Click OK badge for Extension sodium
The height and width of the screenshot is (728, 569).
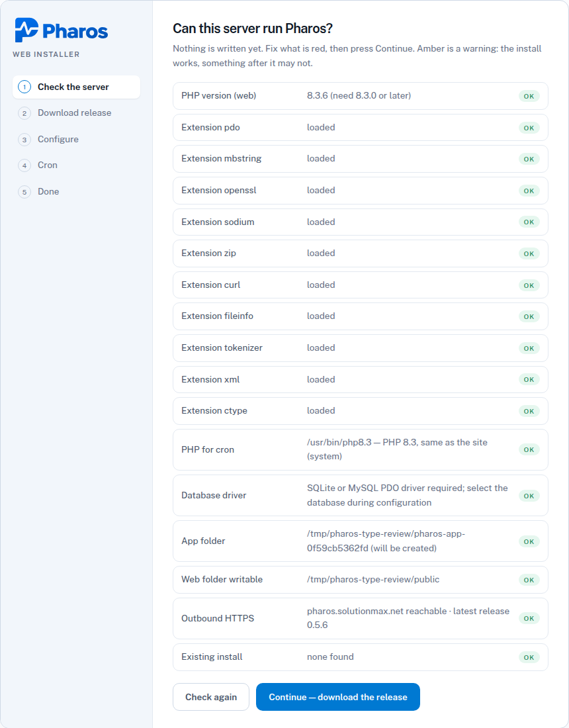pos(529,222)
